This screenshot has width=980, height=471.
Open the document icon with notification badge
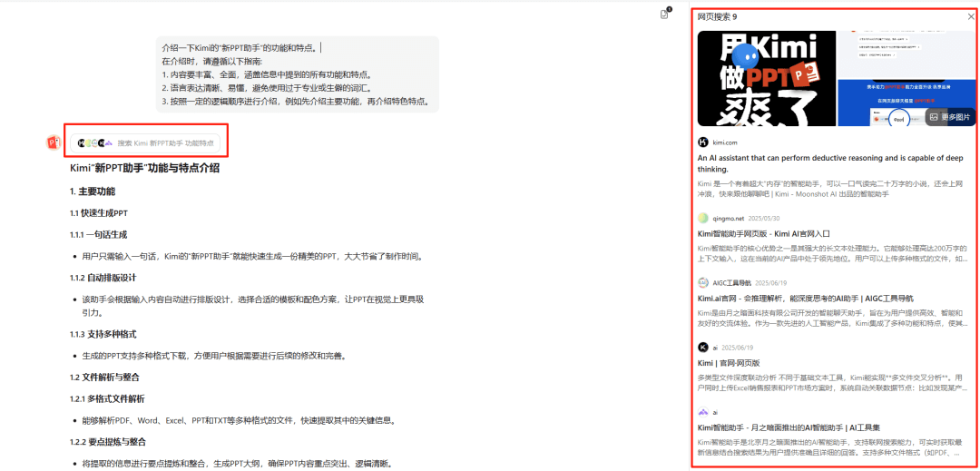tap(665, 14)
